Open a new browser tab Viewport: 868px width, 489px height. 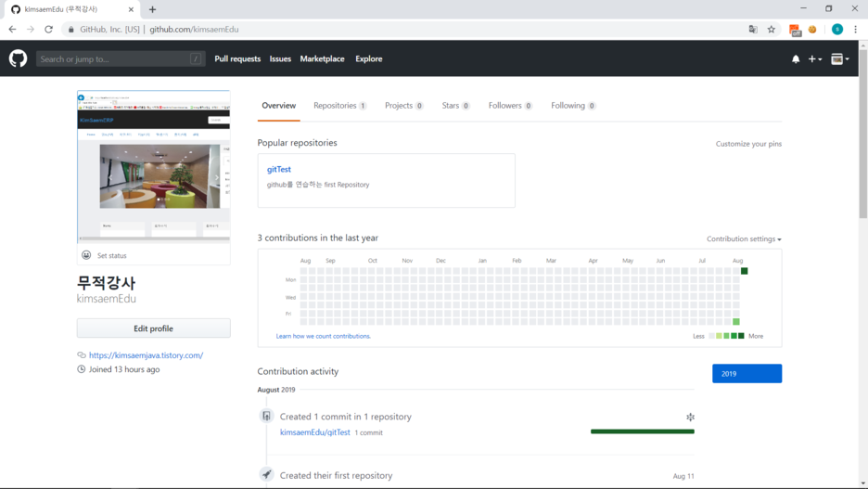pyautogui.click(x=152, y=9)
